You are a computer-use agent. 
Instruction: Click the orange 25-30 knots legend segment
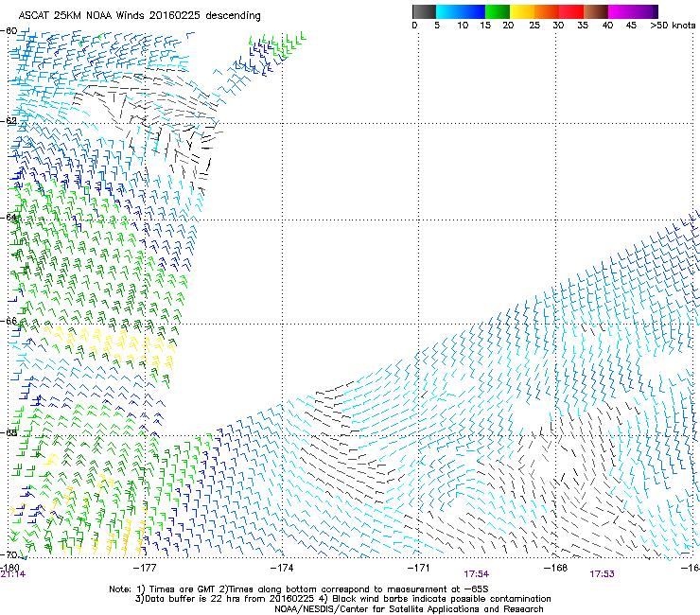(547, 11)
